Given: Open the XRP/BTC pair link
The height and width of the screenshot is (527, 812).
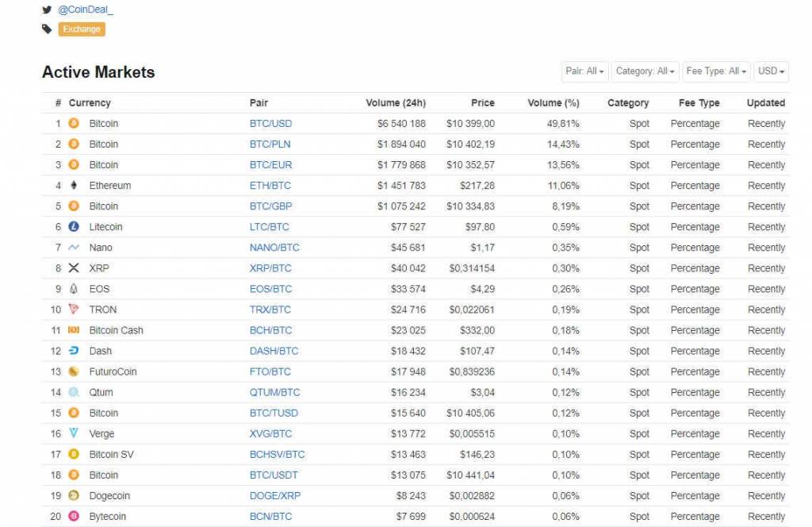Looking at the screenshot, I should 270,268.
